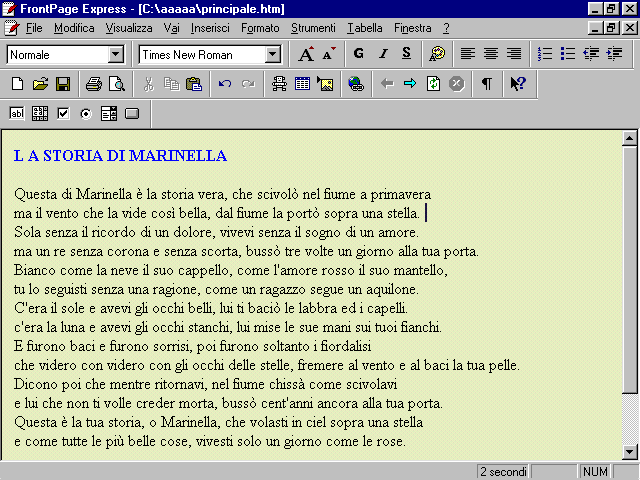The image size is (640, 480).
Task: Open text color palette icon
Action: click(437, 54)
